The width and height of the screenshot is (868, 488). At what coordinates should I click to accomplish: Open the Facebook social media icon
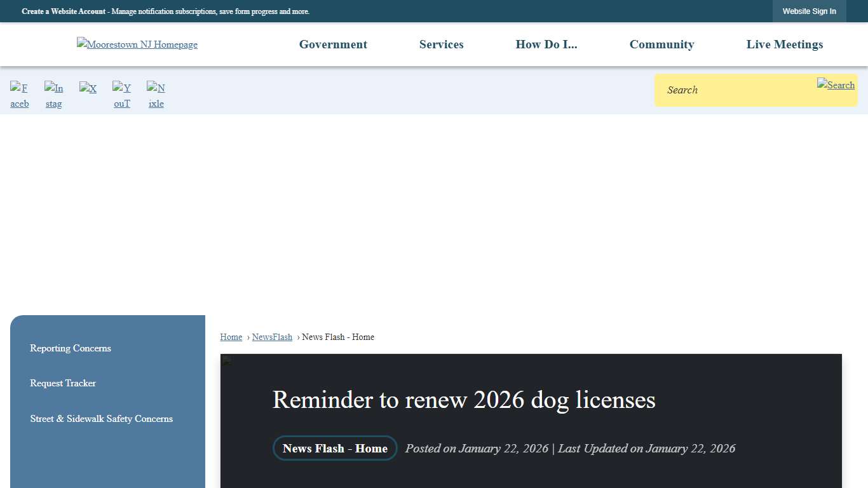(20, 94)
